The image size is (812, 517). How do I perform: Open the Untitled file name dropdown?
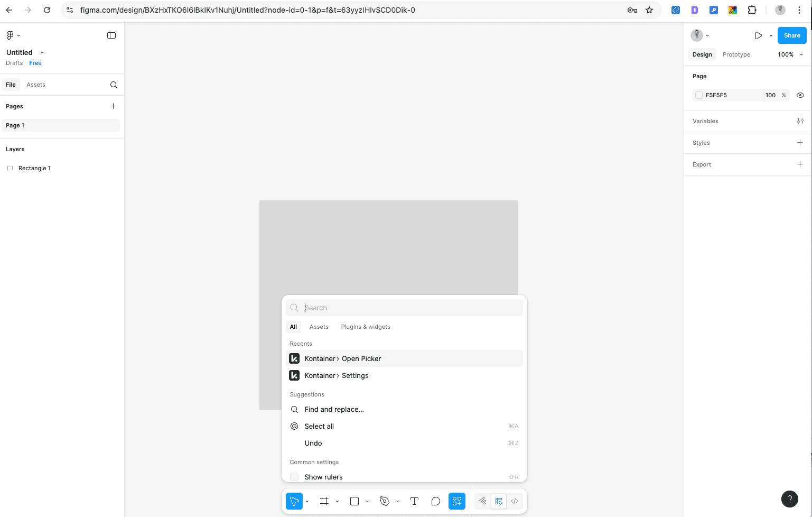pyautogui.click(x=42, y=52)
